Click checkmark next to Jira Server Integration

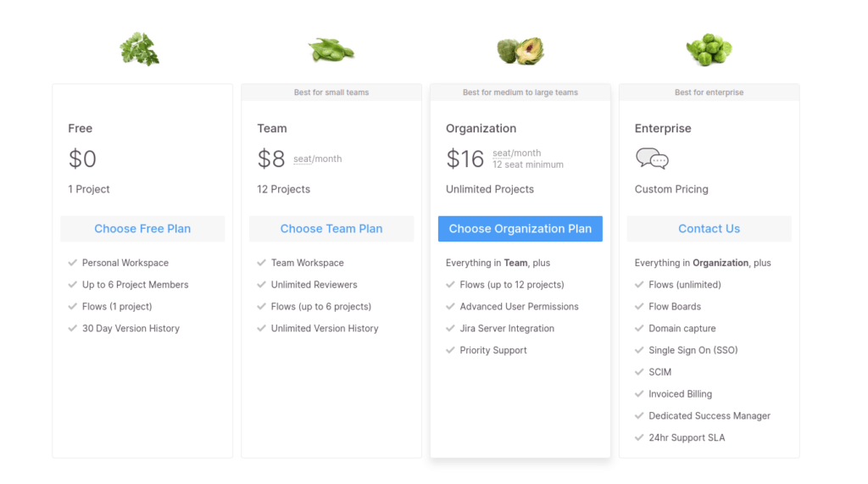tap(450, 328)
